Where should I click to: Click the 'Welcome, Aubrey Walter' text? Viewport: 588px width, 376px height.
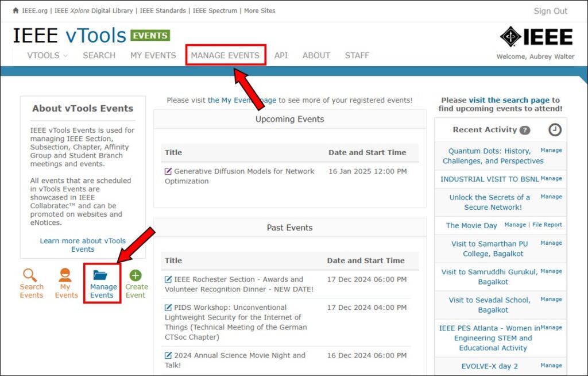pos(535,57)
